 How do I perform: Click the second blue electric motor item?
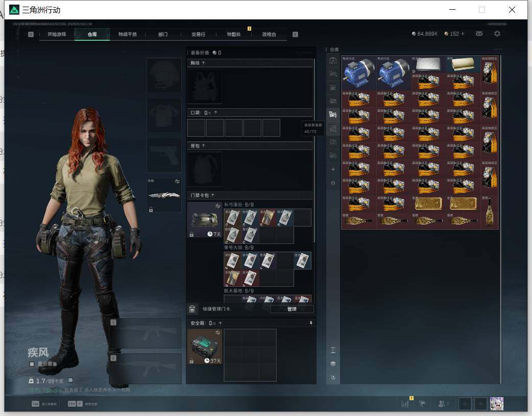pos(394,73)
